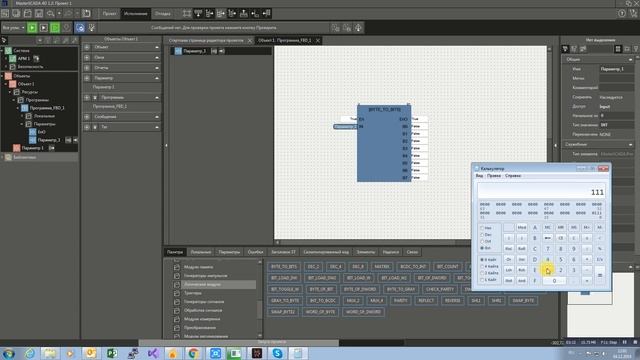Open Visual Studio from the taskbar
The image size is (640, 360).
153,353
